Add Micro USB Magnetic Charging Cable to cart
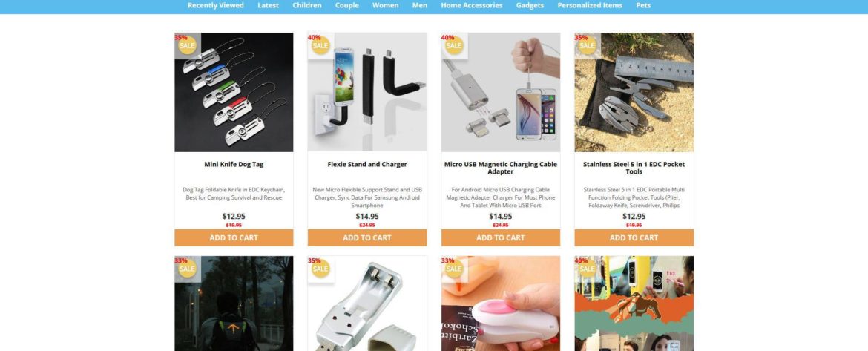This screenshot has width=868, height=351. point(501,237)
